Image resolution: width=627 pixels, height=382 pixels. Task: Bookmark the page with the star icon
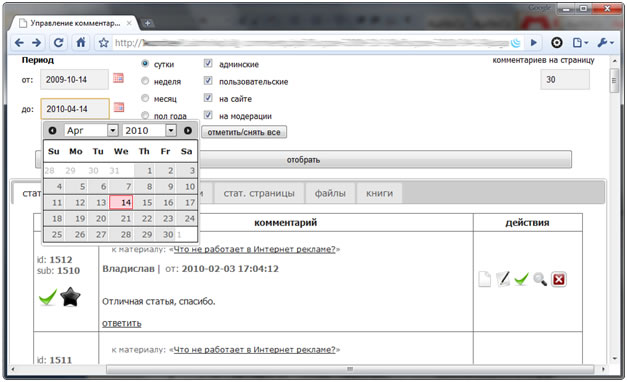(104, 42)
